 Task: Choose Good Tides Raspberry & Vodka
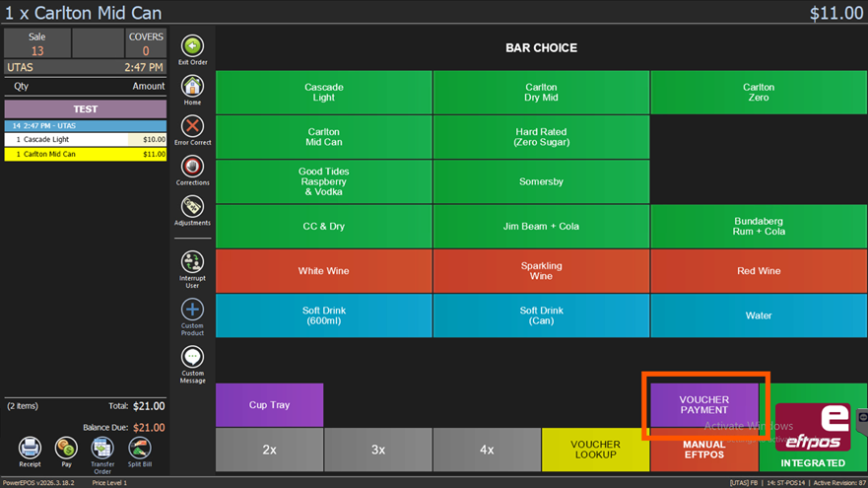[x=324, y=181]
